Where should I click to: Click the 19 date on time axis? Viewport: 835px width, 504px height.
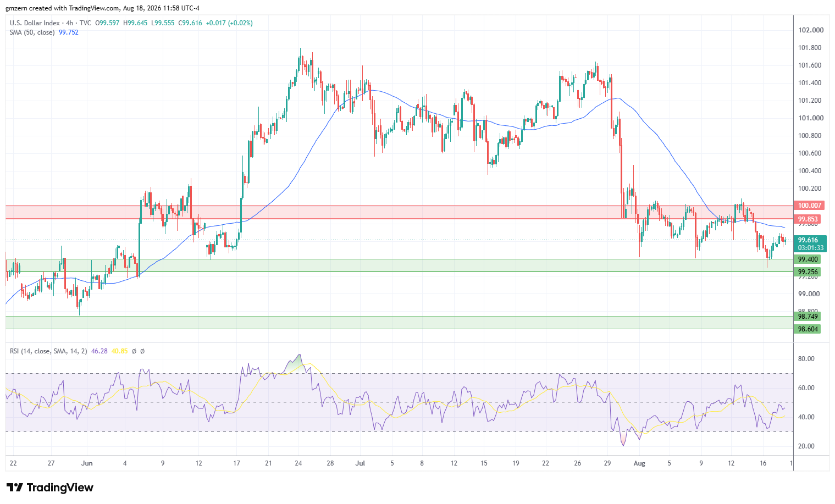516,463
